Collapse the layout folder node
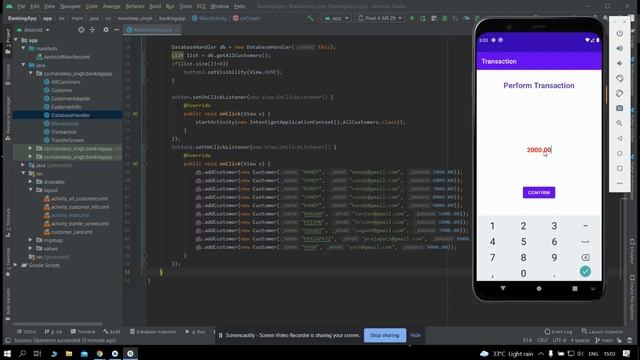The height and width of the screenshot is (360, 640). pyautogui.click(x=31, y=190)
